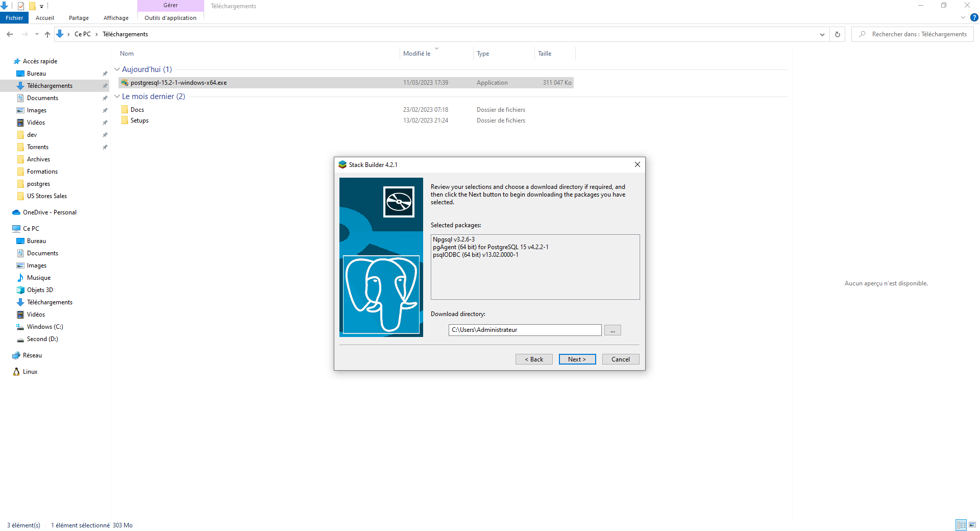980x531 pixels.
Task: Select pgAgent (64 bit) package line
Action: point(491,247)
